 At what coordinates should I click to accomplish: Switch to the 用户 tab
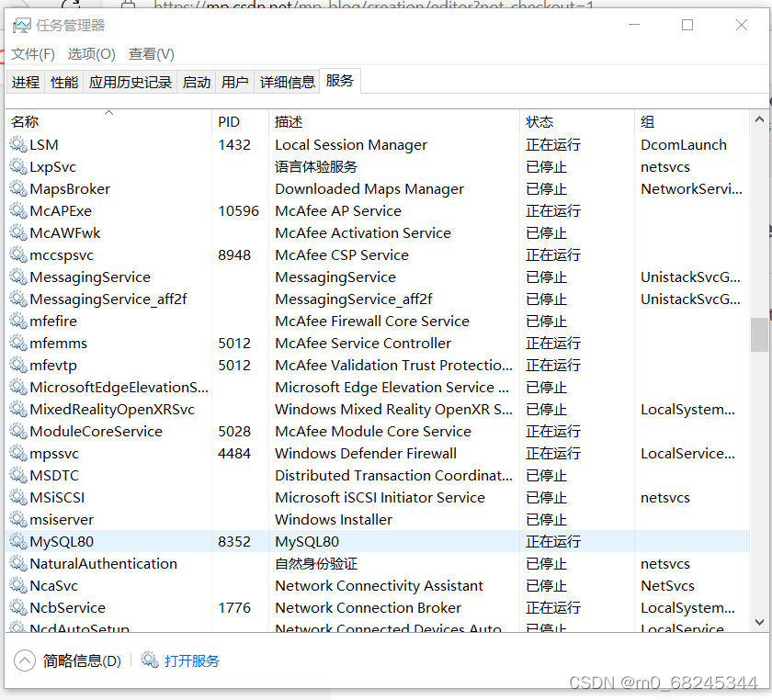pos(235,82)
